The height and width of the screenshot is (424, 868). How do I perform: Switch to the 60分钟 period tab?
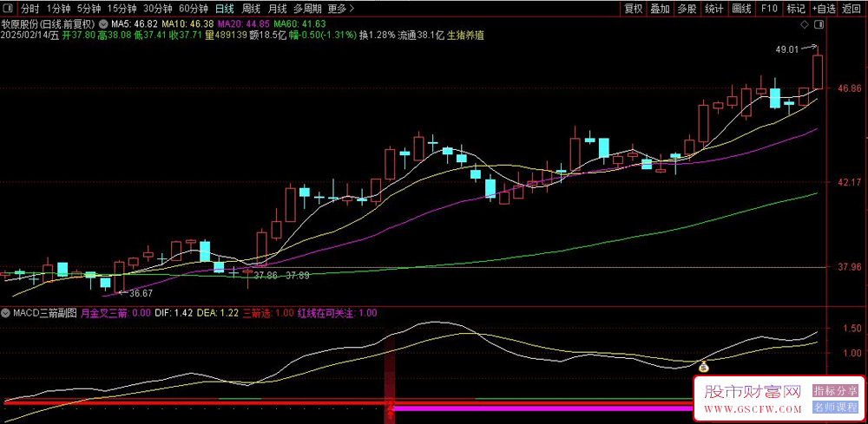[193, 9]
